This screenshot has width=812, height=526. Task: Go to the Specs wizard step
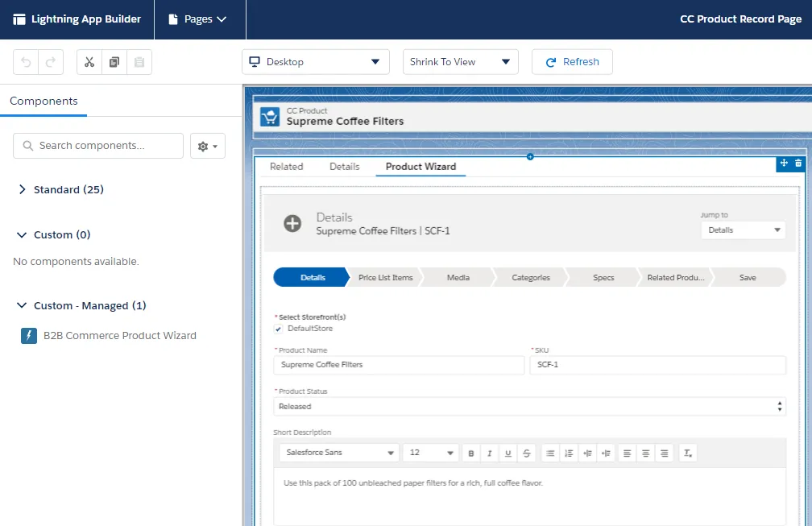603,277
